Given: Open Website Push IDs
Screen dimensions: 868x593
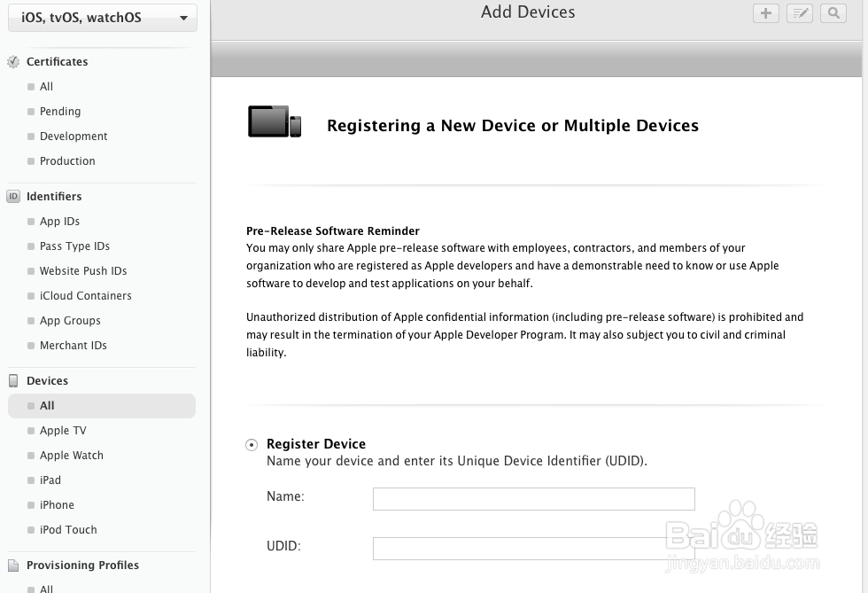Looking at the screenshot, I should coord(83,271).
